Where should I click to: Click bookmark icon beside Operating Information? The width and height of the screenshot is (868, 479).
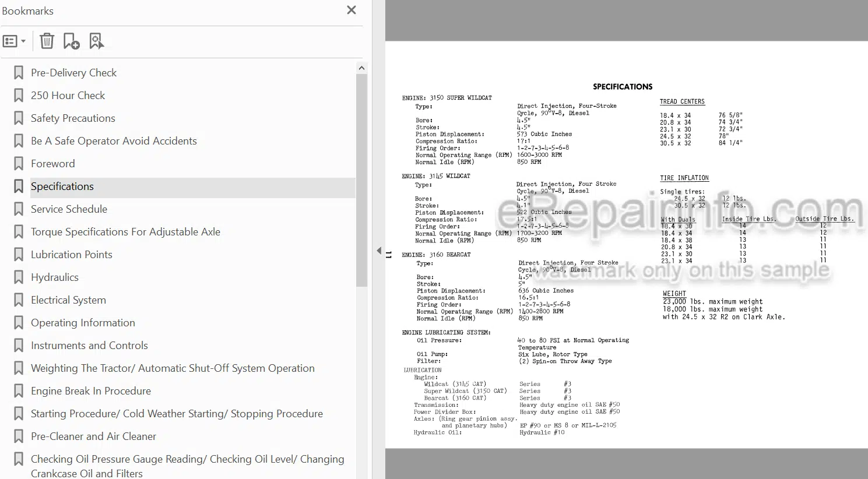pyautogui.click(x=19, y=323)
